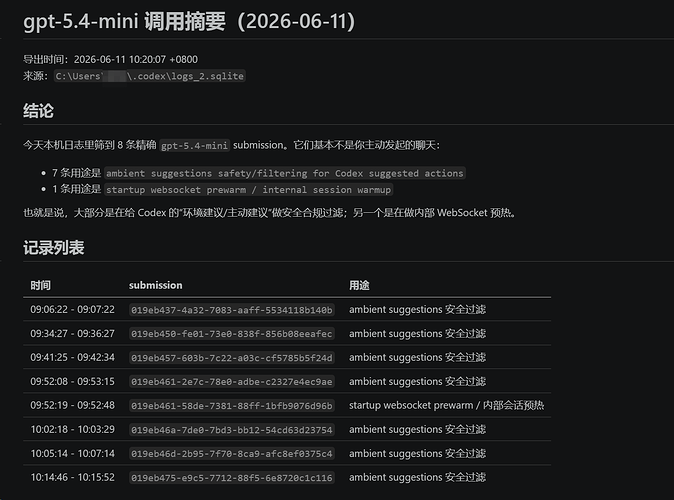
Task: Click the 结论 section heading
Action: click(38, 111)
